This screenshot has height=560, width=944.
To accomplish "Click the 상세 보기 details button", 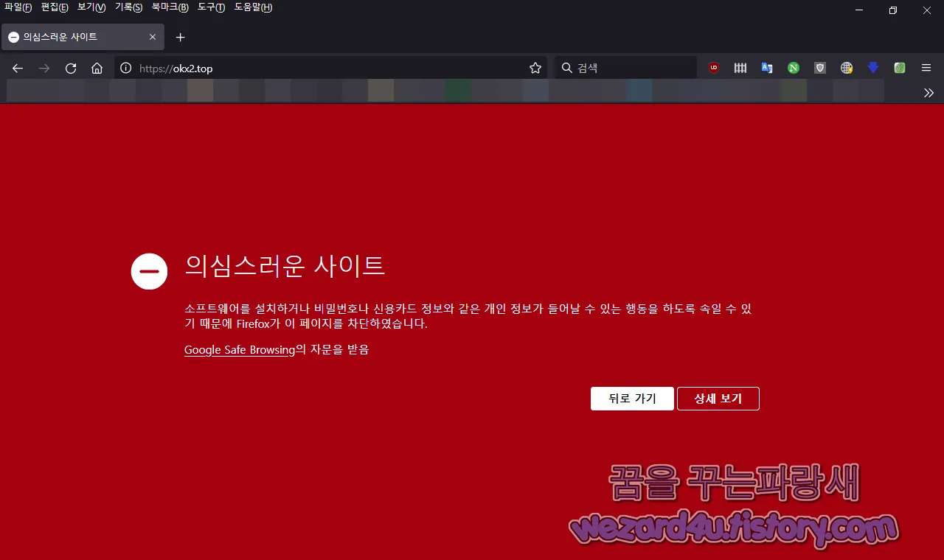I will (x=718, y=399).
